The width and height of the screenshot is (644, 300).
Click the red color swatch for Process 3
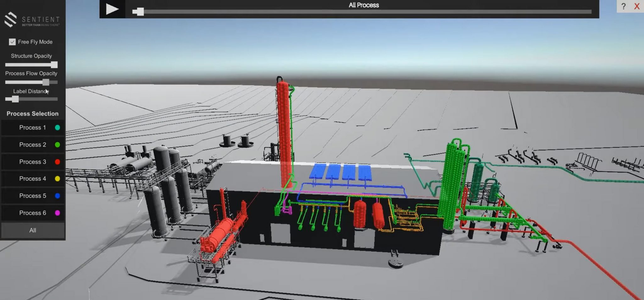[57, 161]
